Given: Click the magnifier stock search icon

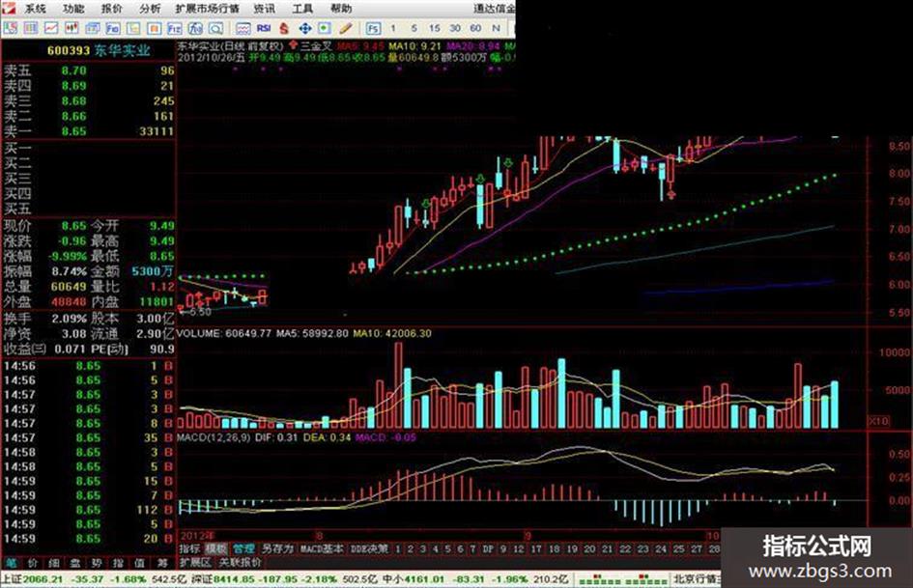Looking at the screenshot, I should tap(216, 27).
